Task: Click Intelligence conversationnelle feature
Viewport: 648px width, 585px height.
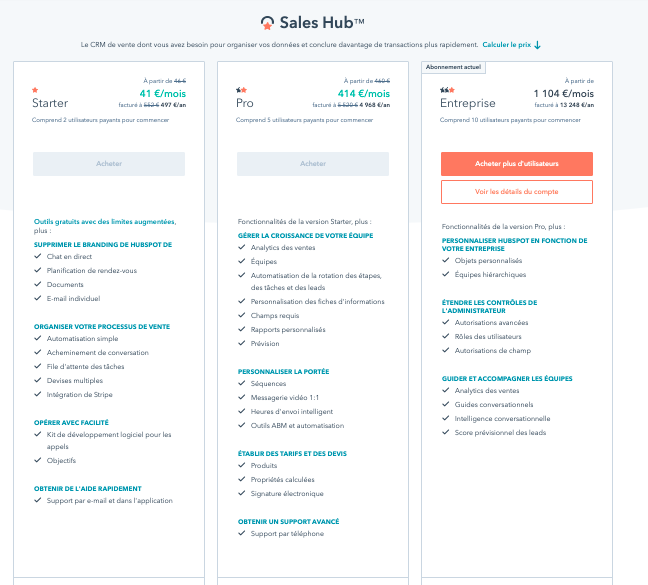Action: click(502, 419)
